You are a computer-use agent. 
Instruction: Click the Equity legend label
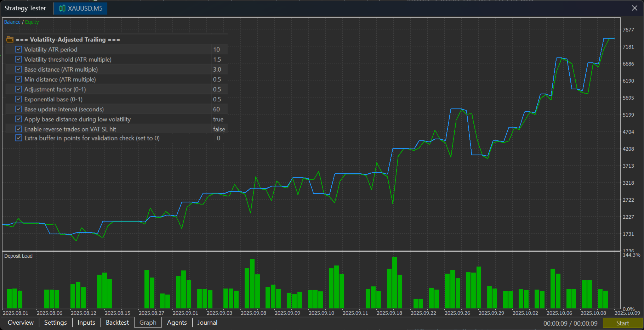[32, 22]
